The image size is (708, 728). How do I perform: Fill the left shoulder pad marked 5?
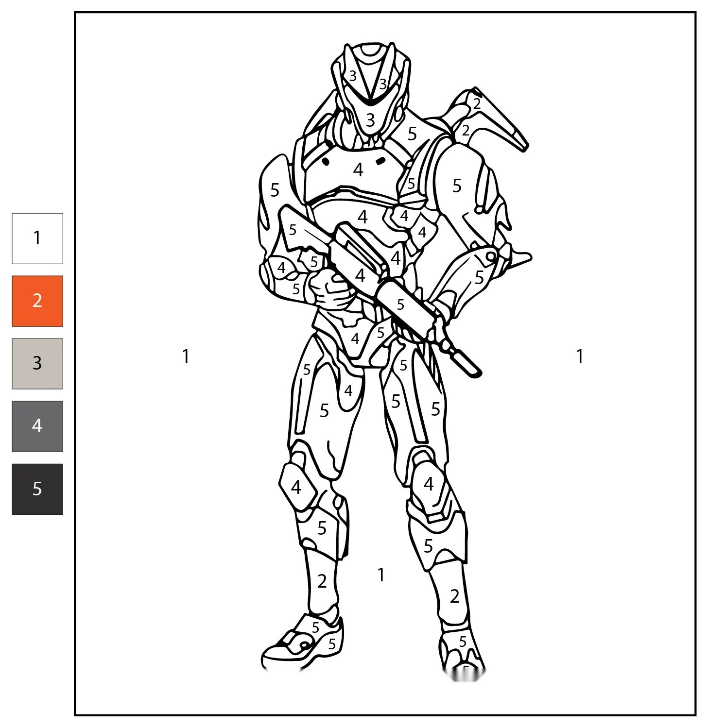point(275,190)
